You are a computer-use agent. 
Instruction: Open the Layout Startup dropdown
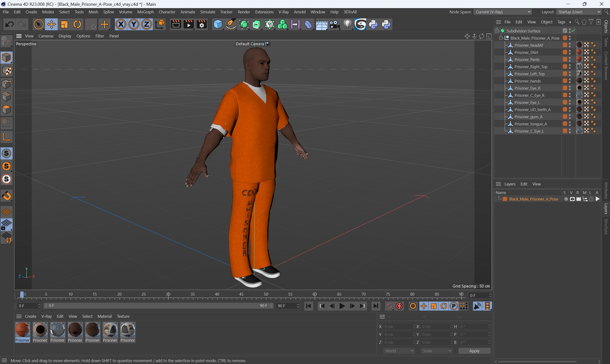pyautogui.click(x=579, y=12)
